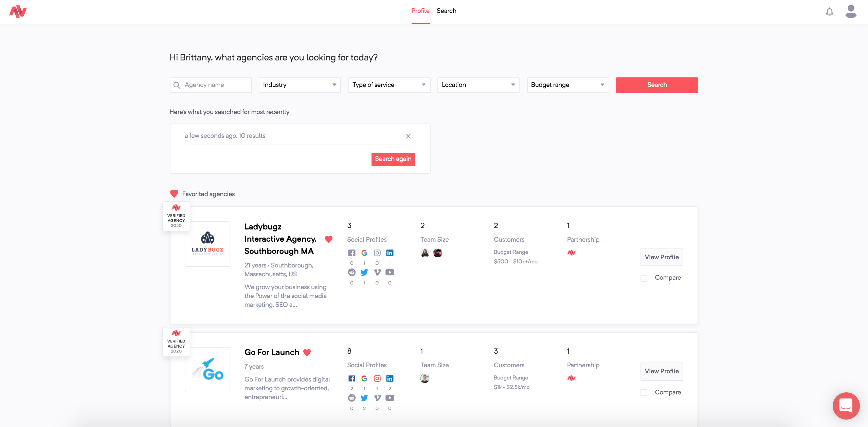This screenshot has width=868, height=427.
Task: Open Ladybugz LinkedIn profile icon
Action: 390,253
